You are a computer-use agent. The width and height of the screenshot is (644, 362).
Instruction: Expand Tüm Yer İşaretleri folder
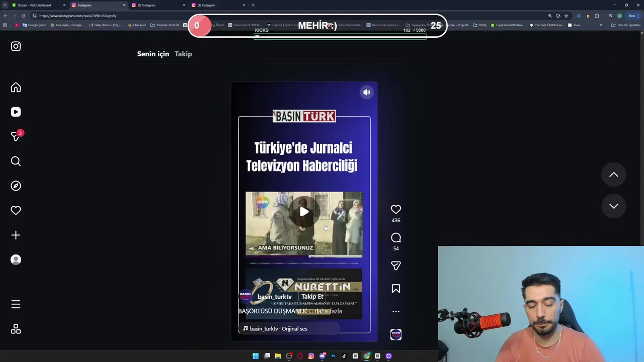pos(625,25)
